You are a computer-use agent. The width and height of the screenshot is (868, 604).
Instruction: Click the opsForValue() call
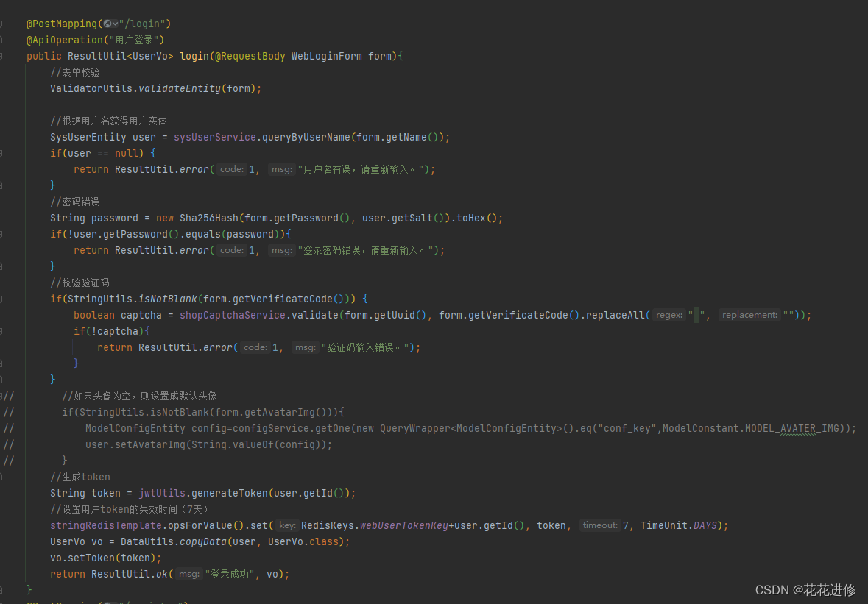(206, 525)
